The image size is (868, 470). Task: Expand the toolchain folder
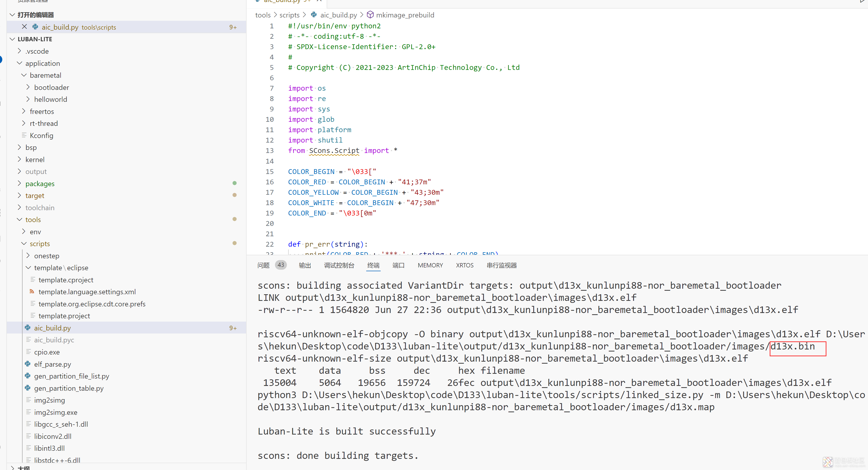(x=19, y=207)
